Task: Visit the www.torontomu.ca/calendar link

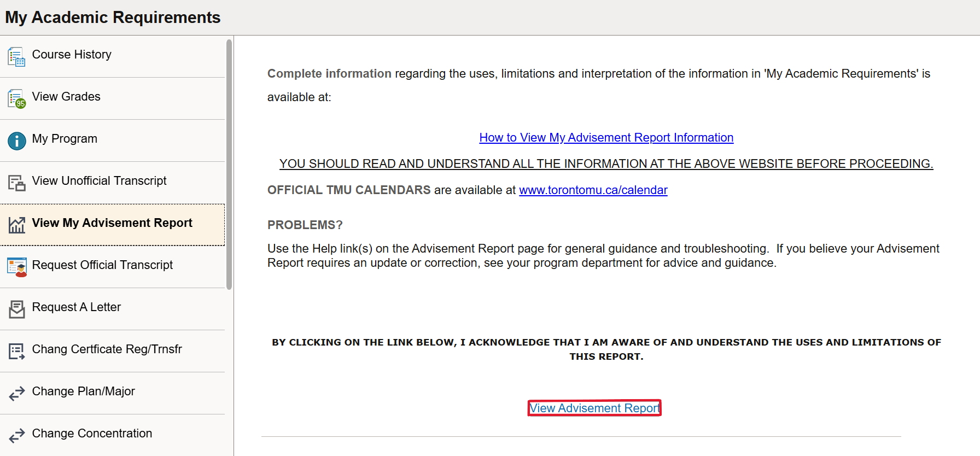Action: [593, 190]
